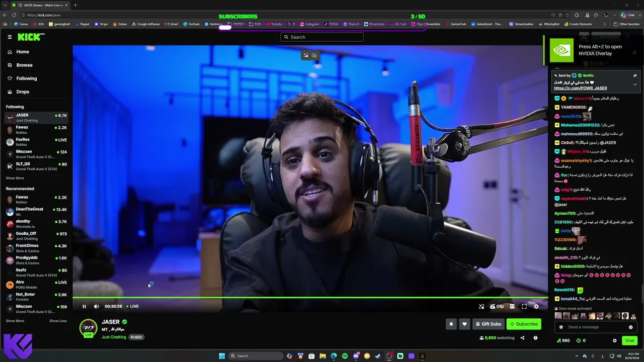Open abodby Wormate.io recommended channel

[x=36, y=224]
